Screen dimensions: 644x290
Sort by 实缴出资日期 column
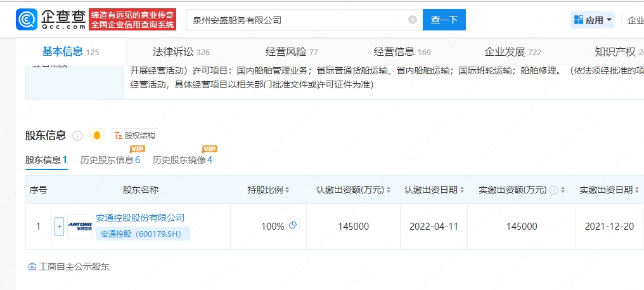tap(637, 190)
